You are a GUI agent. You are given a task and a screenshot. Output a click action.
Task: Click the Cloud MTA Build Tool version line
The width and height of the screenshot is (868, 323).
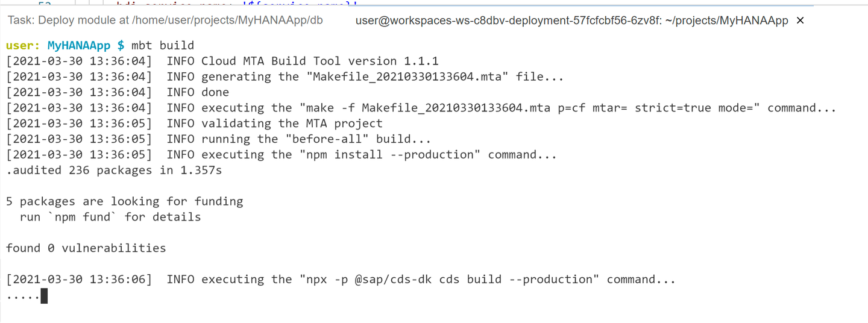click(222, 61)
